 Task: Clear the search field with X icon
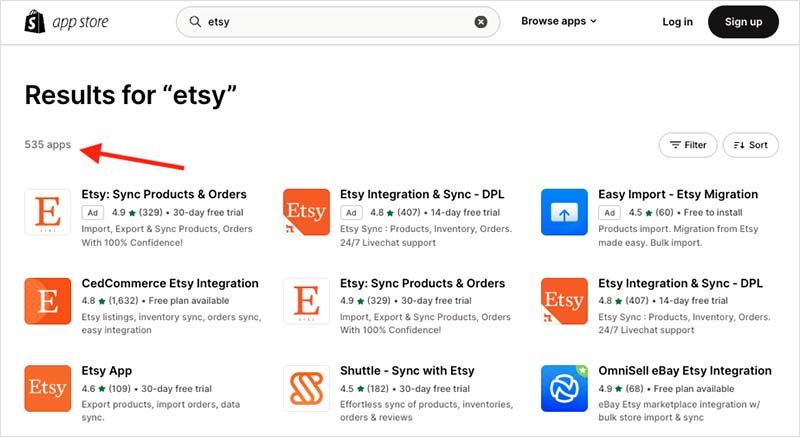pos(481,21)
